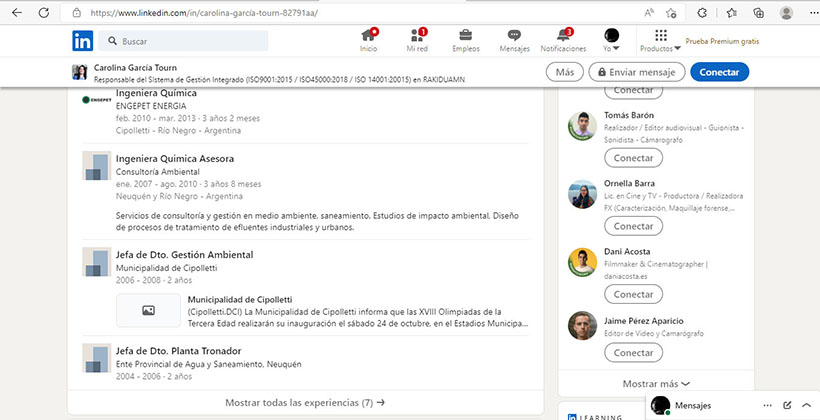Viewport: 820px width, 420px height.
Task: Open three-dot options in Mensajes bar
Action: [768, 406]
